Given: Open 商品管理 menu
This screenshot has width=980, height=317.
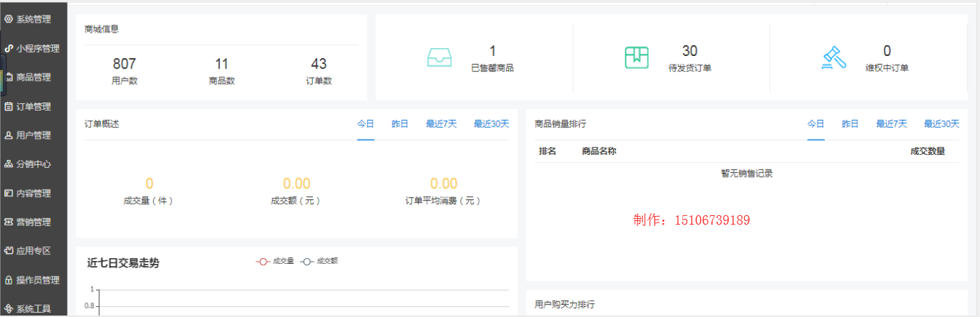Looking at the screenshot, I should pos(33,77).
